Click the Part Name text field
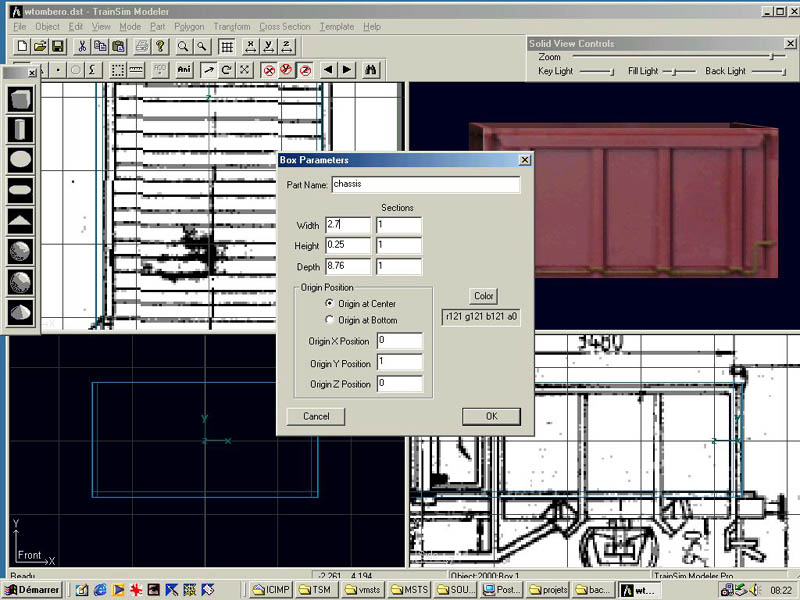The width and height of the screenshot is (800, 600). [x=425, y=185]
